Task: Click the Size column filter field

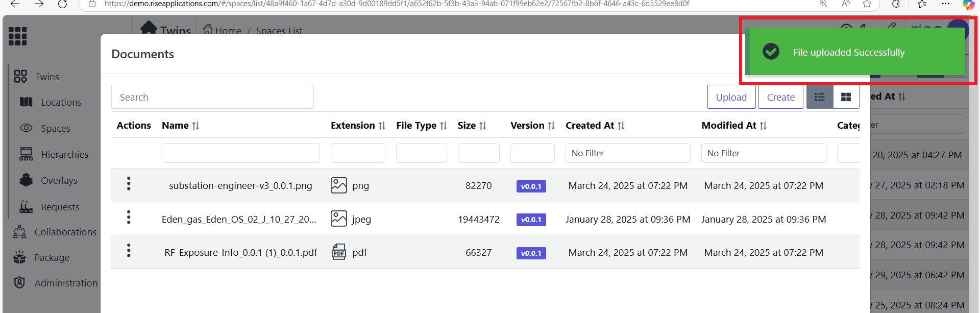Action: 479,153
